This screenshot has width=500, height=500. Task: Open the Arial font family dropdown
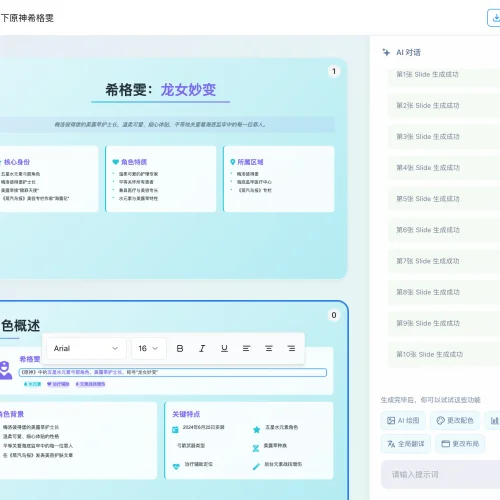[86, 348]
